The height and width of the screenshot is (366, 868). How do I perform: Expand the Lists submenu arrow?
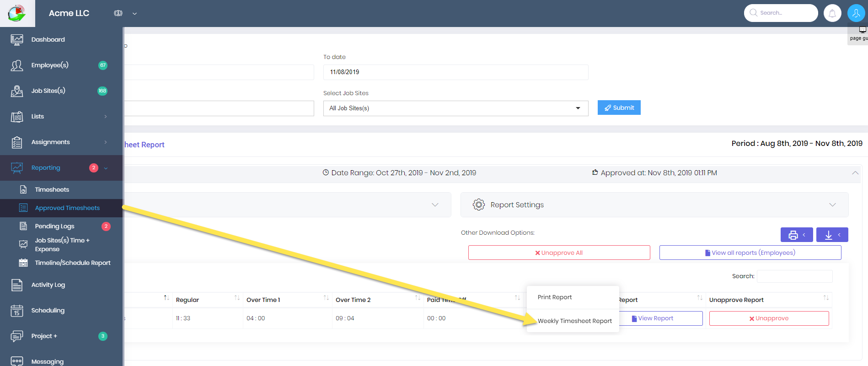click(x=106, y=117)
